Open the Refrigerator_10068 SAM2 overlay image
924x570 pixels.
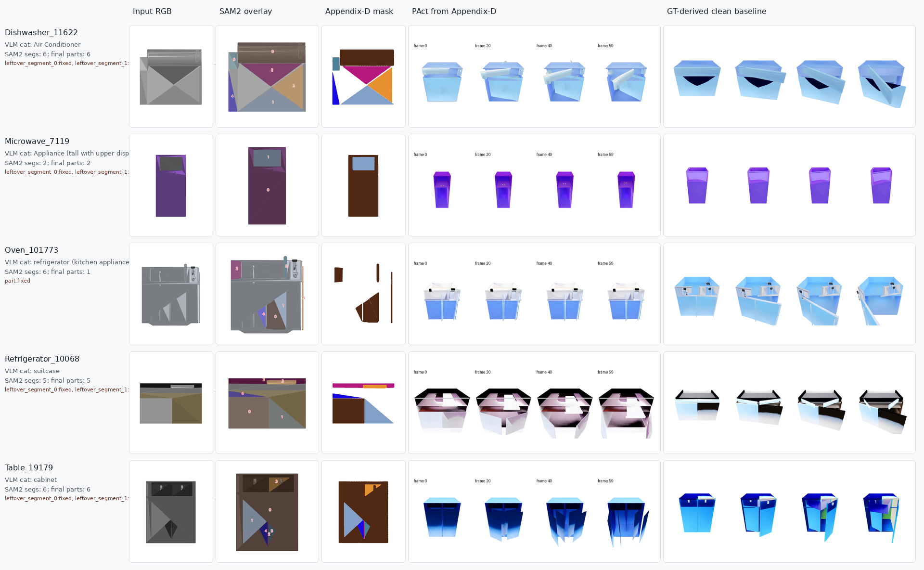tap(267, 403)
